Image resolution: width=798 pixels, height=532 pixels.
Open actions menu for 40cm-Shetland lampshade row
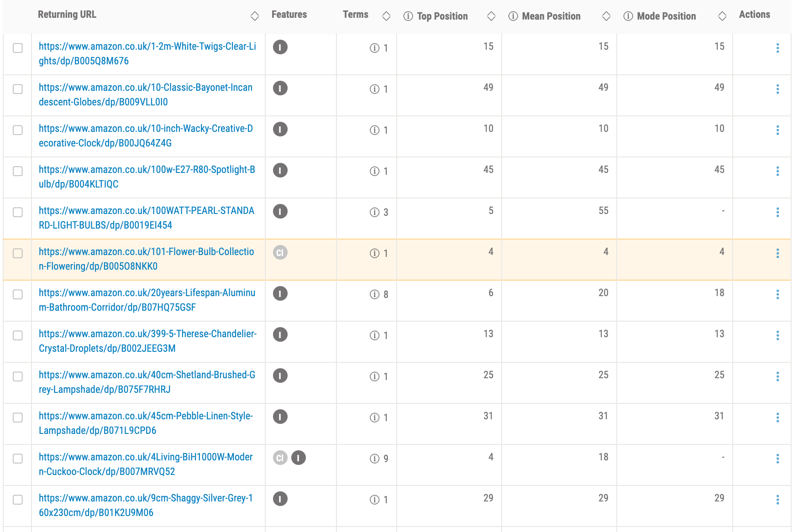pos(777,376)
